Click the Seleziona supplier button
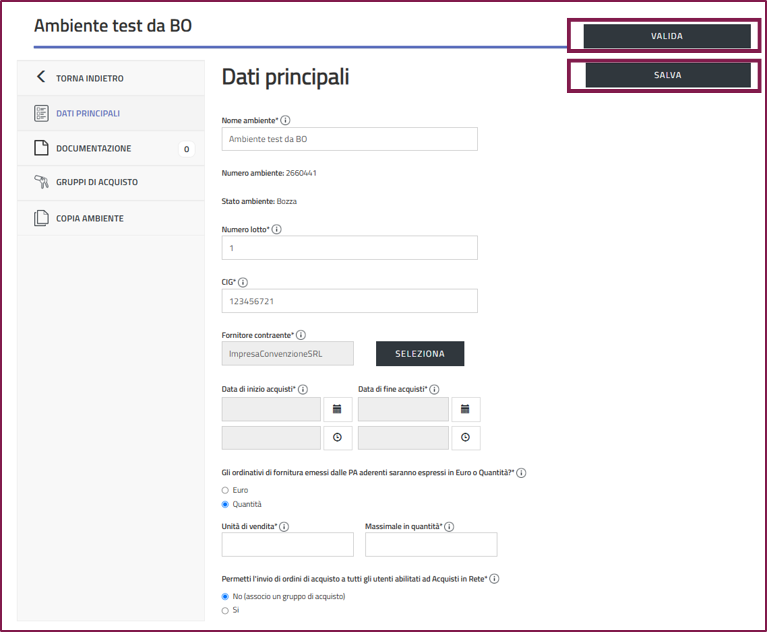The height and width of the screenshot is (632, 767). (x=419, y=354)
